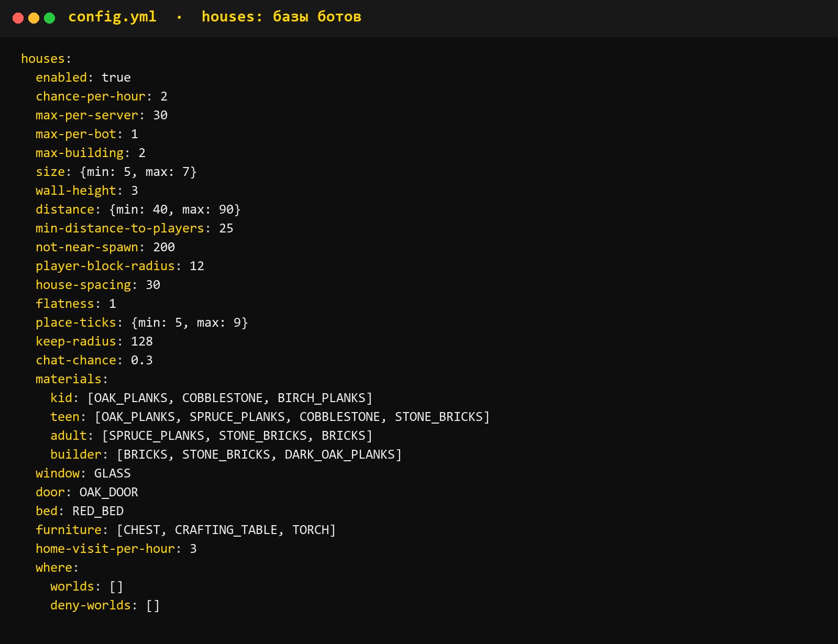Click the top-level houses key

coord(43,59)
